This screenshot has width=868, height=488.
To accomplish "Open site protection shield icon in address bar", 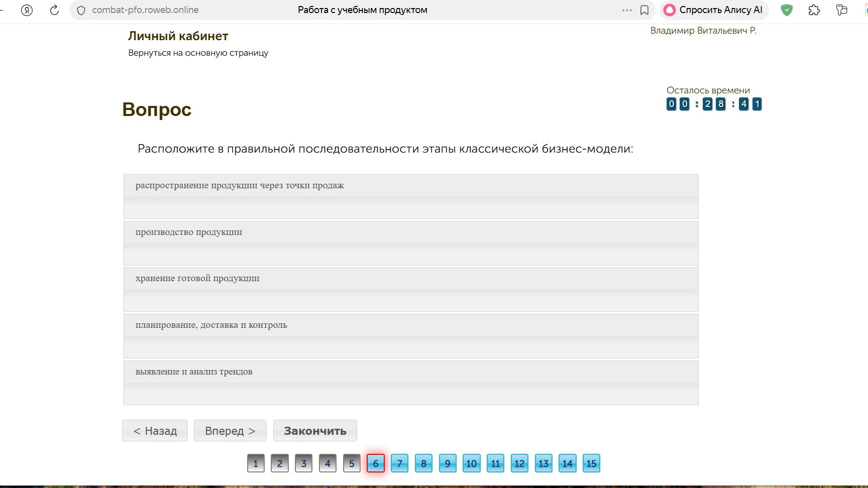I will tap(81, 10).
